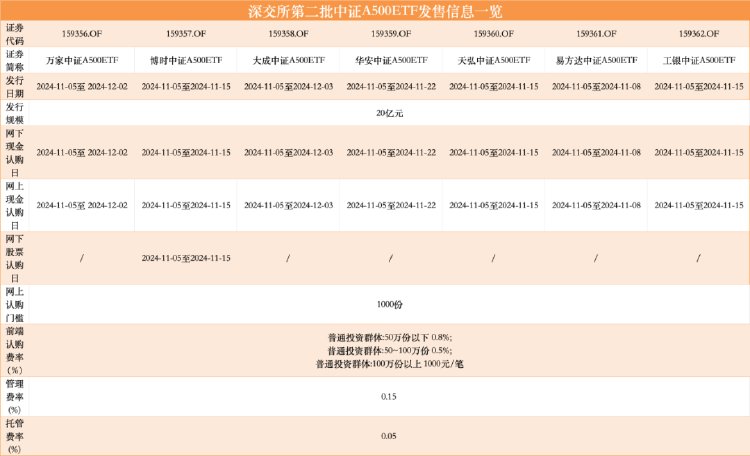Viewport: 750px width, 456px height.
Task: Click 网下股票认购日 date in 博时 column
Action: coord(186,258)
